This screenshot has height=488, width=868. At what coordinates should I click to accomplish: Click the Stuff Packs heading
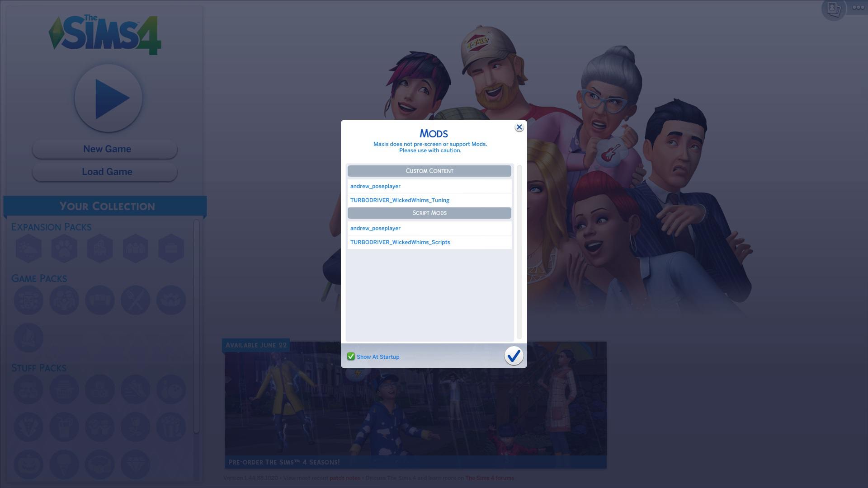(x=39, y=368)
